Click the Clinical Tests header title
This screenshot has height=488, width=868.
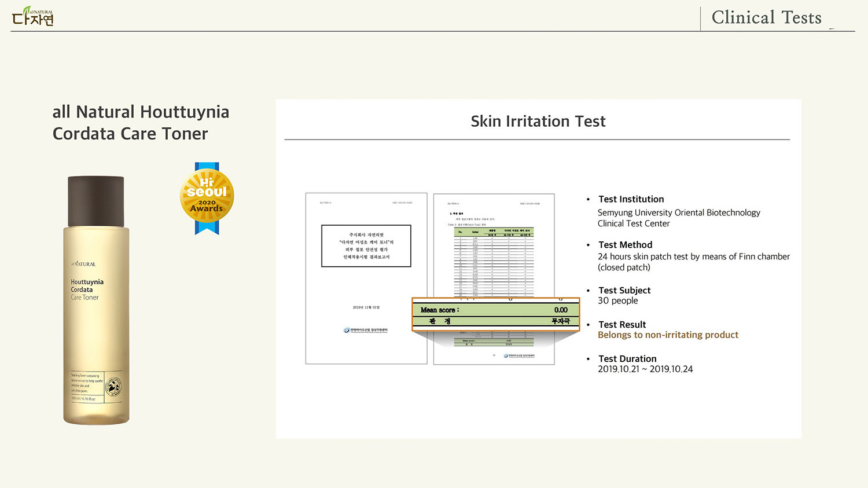(766, 18)
